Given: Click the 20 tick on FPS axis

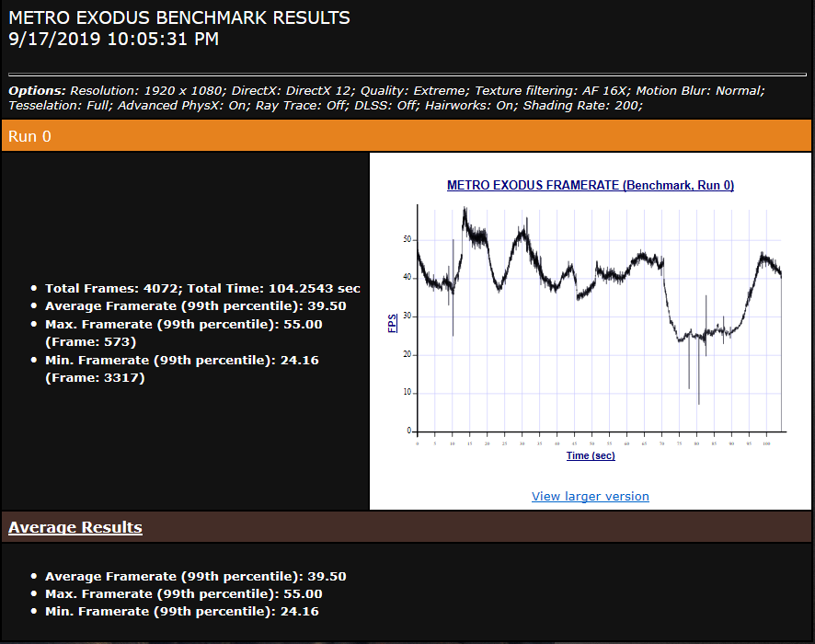Looking at the screenshot, I should coord(407,354).
